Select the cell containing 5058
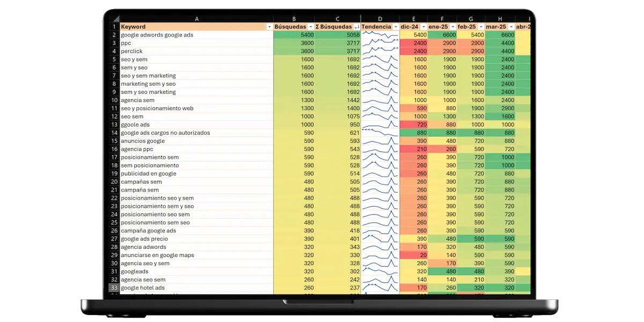 tap(337, 35)
